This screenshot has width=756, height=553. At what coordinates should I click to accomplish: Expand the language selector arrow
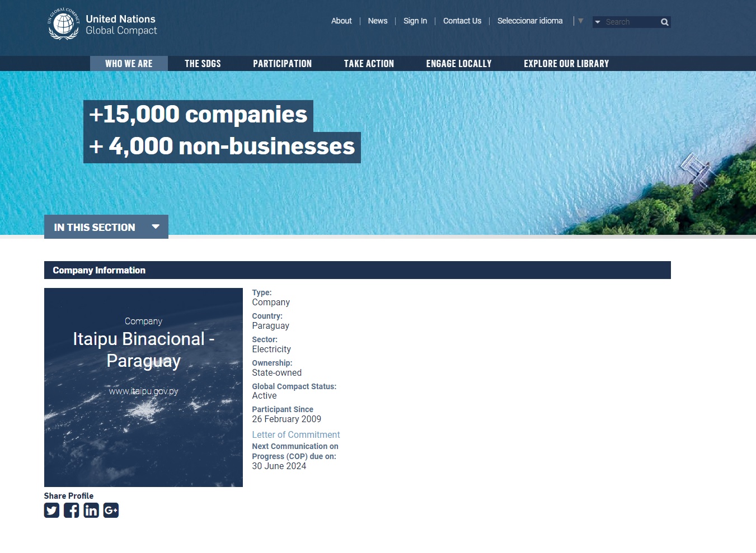581,21
